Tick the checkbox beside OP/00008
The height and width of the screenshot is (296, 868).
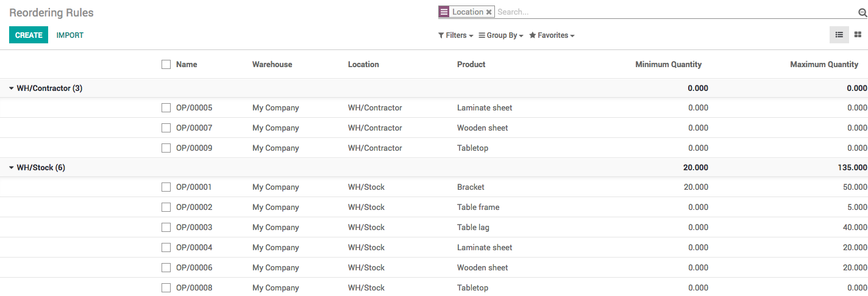pyautogui.click(x=166, y=288)
